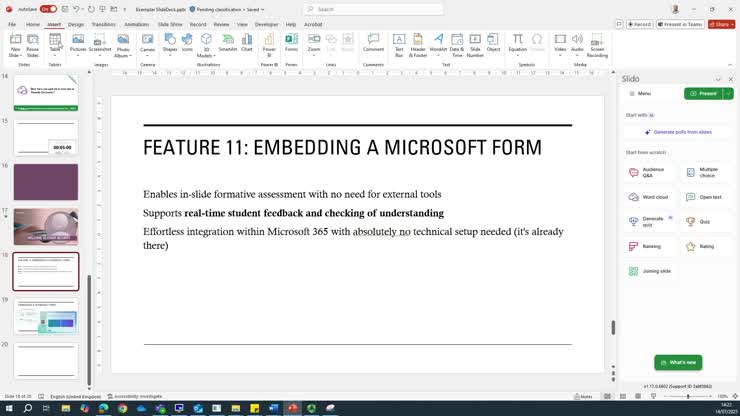Viewport: 740px width, 416px height.
Task: Create an Open text poll
Action: [x=705, y=197]
